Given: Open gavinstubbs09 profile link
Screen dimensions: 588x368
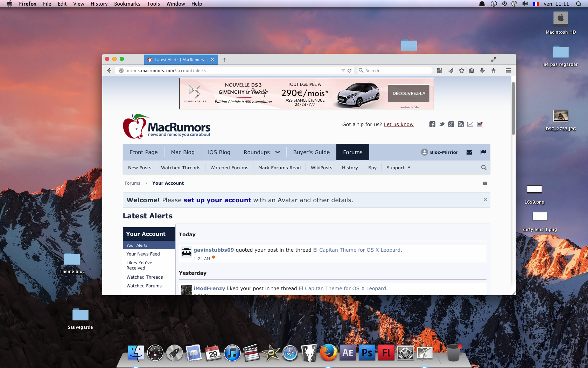Looking at the screenshot, I should tap(214, 250).
